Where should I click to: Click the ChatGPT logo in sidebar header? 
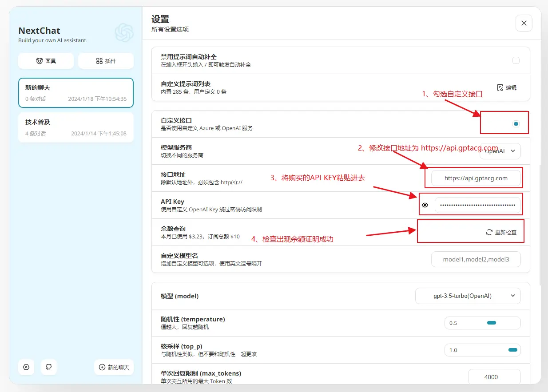click(124, 32)
